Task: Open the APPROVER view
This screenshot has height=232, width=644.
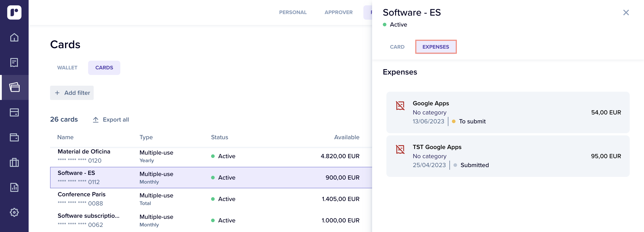Action: (x=339, y=12)
